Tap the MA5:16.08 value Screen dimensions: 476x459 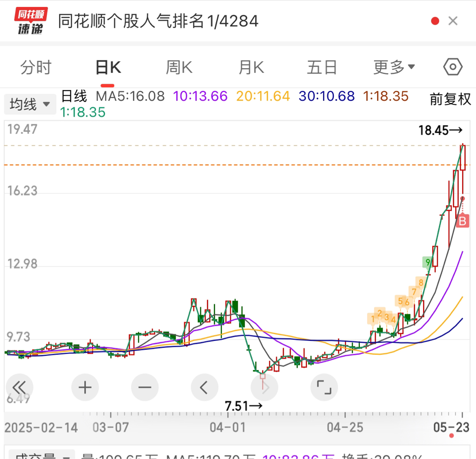(130, 96)
